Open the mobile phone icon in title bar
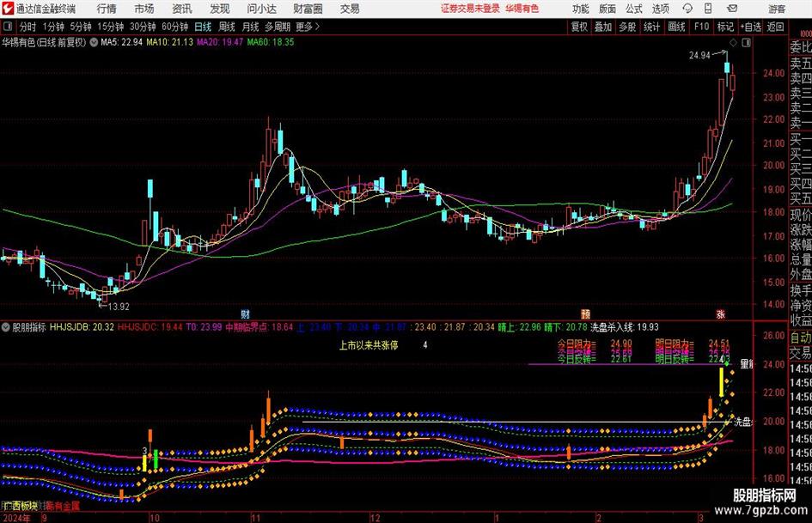The image size is (812, 523). (708, 9)
